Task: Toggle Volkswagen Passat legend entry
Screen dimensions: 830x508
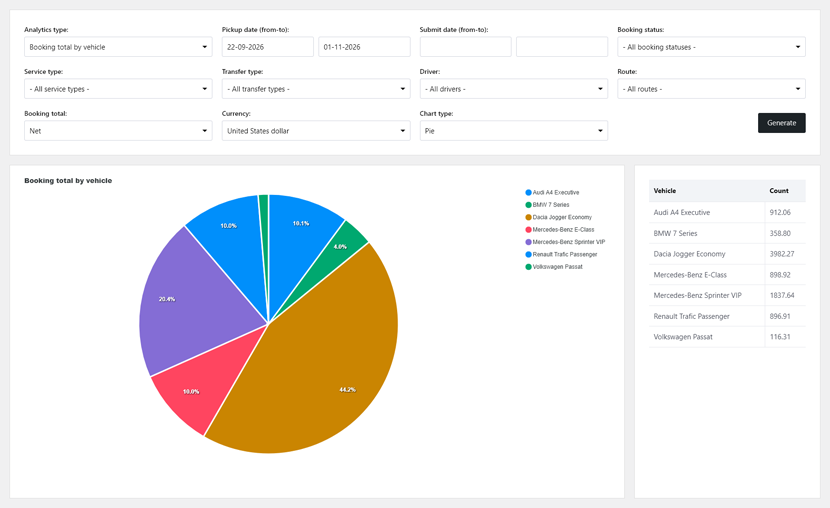Action: point(554,267)
